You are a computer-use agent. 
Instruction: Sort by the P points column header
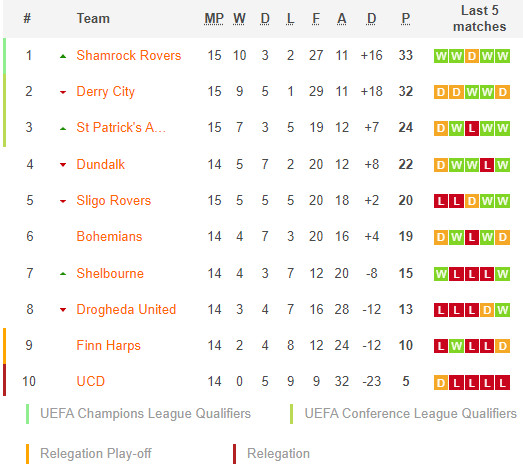click(x=406, y=19)
